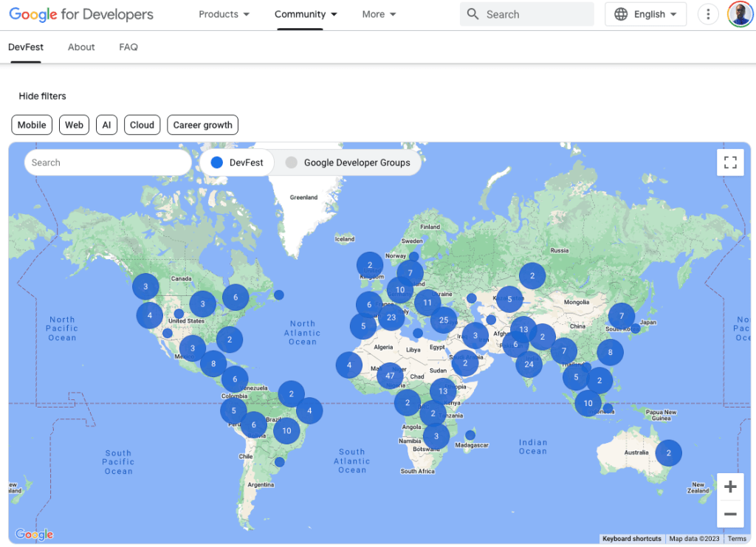Toggle the Mobile filter chip
Viewport: 756px width, 547px height.
click(32, 125)
